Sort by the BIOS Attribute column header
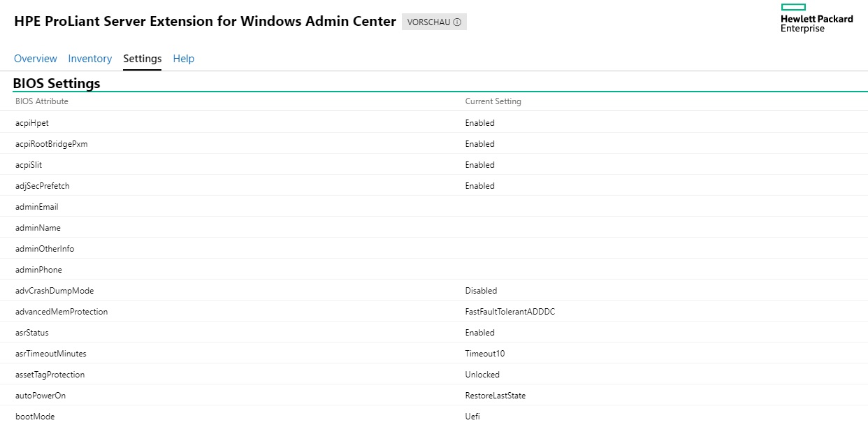 pos(41,101)
